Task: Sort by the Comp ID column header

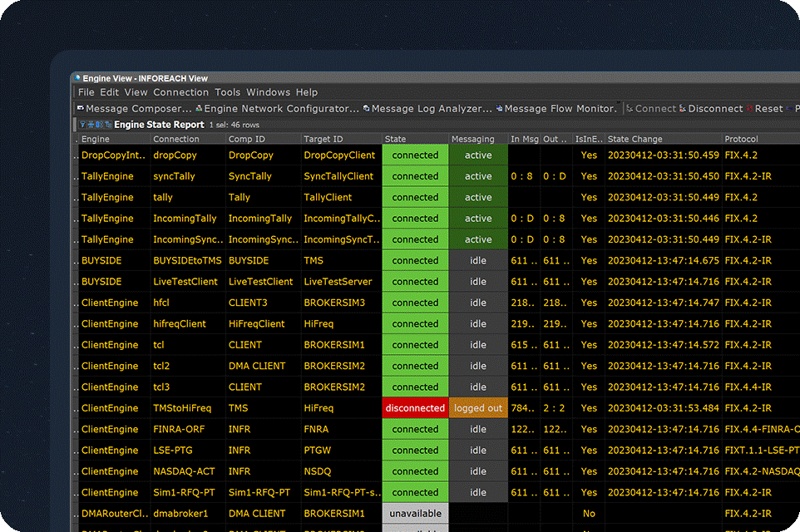Action: (x=264, y=139)
